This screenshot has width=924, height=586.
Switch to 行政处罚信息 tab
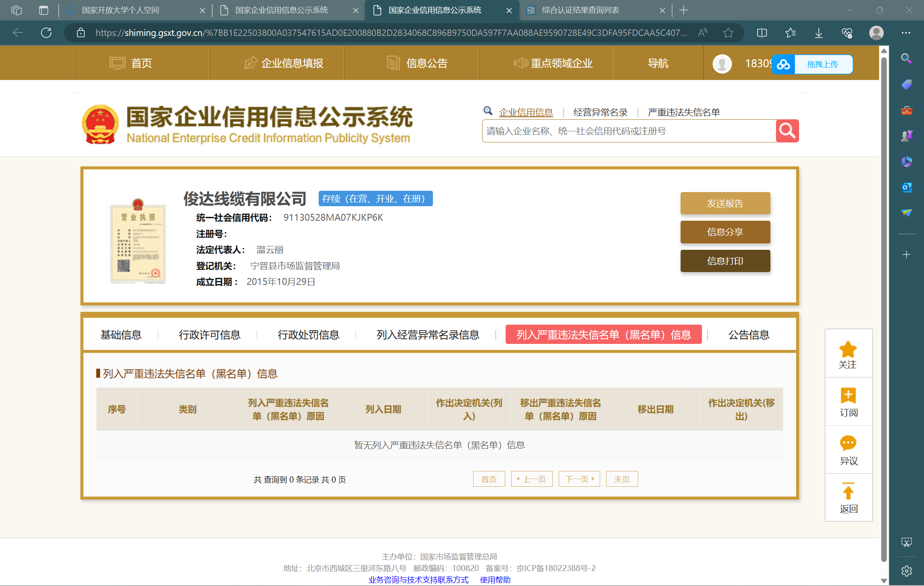coord(308,334)
